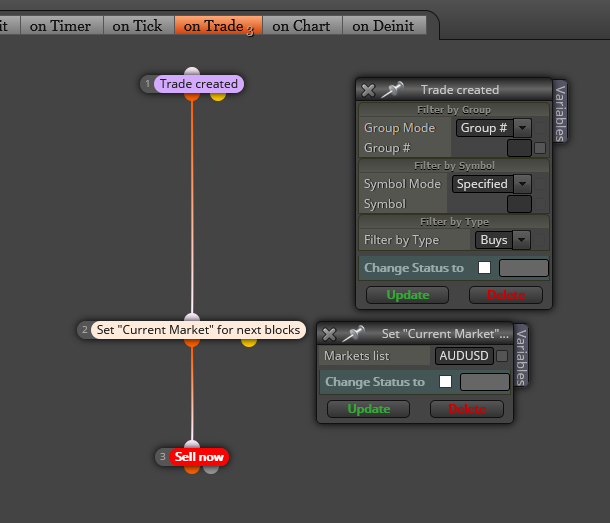This screenshot has width=610, height=523.
Task: Click orange output connector of Trade created block
Action: tap(192, 96)
